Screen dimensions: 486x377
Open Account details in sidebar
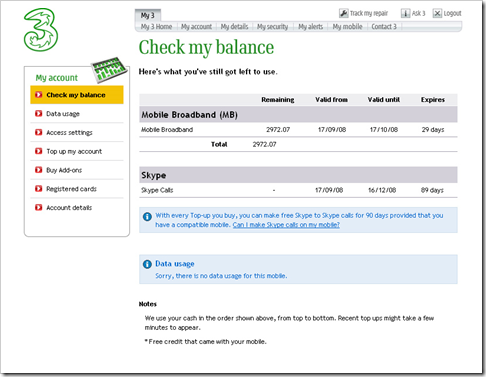(x=77, y=208)
